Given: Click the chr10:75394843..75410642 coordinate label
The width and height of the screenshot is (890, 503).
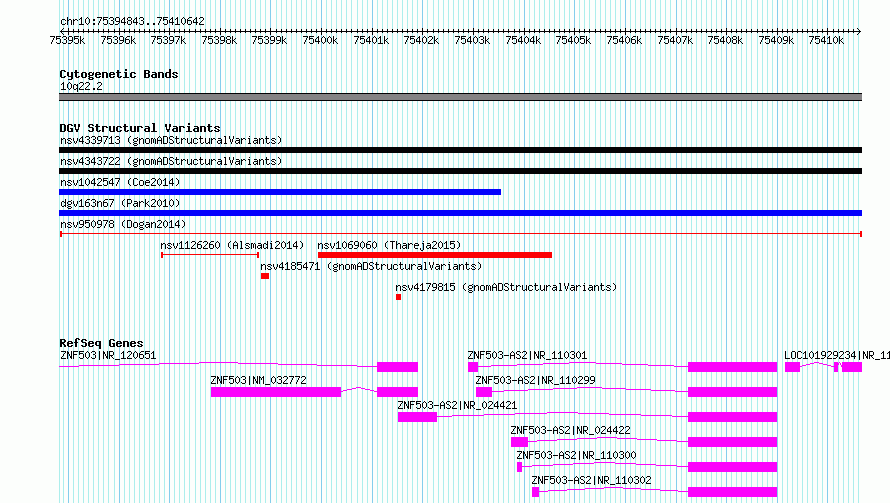Looking at the screenshot, I should pos(132,21).
